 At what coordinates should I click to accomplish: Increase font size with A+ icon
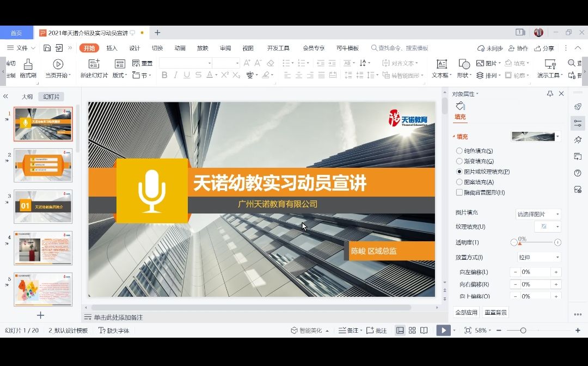(247, 63)
